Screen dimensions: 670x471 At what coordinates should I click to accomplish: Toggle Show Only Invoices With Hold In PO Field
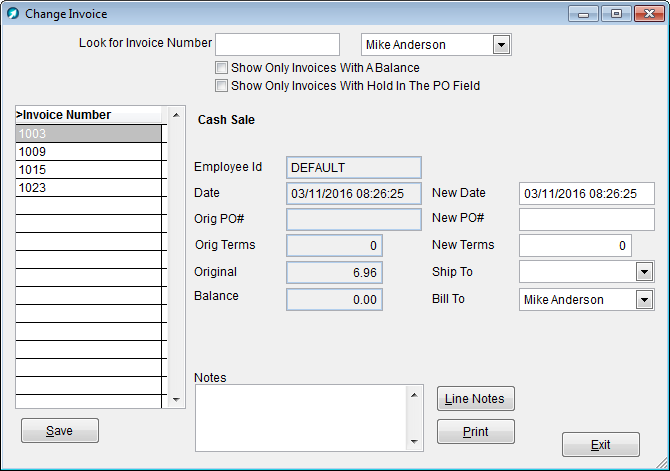222,86
